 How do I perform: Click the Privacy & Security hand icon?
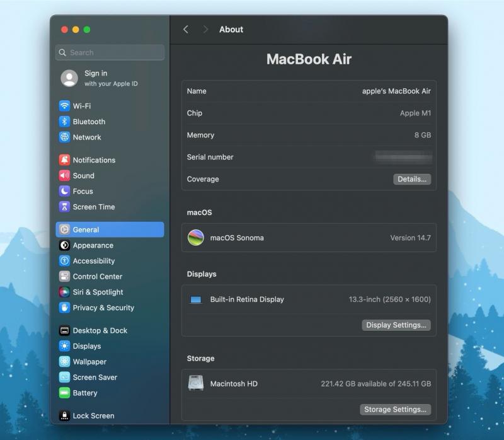65,308
